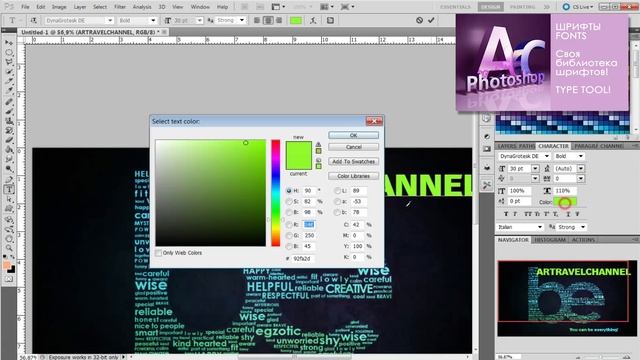Select the G green radio button
This screenshot has height=360, width=640.
(289, 236)
